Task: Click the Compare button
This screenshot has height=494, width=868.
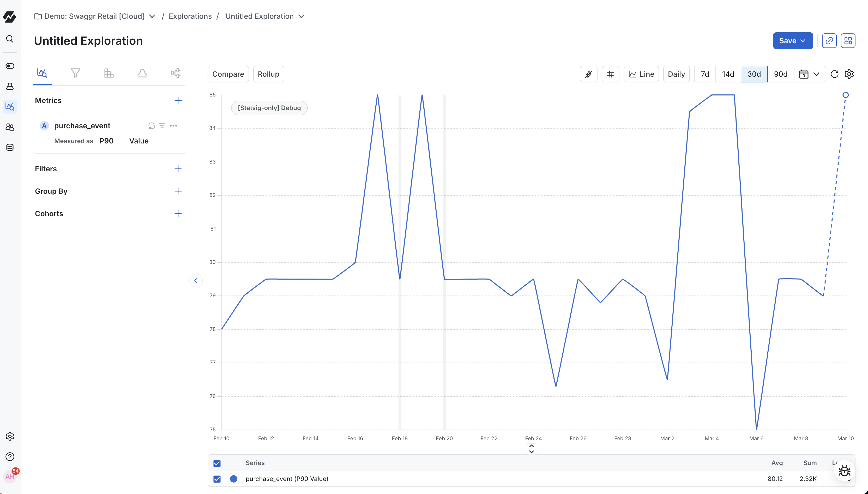Action: pyautogui.click(x=228, y=74)
